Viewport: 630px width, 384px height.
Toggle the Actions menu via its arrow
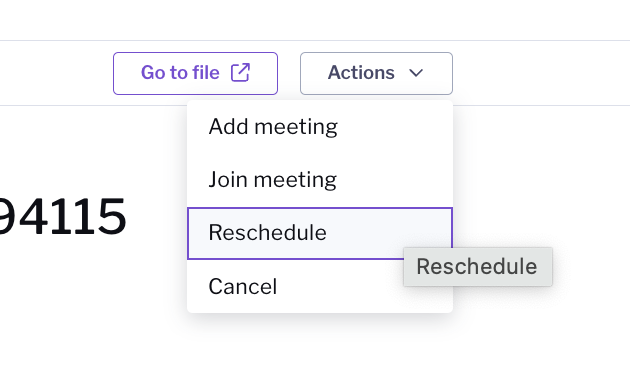pyautogui.click(x=416, y=73)
